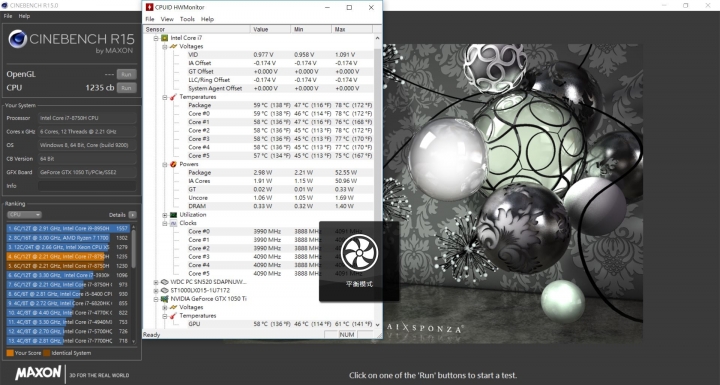Click the HWMonitor title bar app icon
720x385 pixels.
pyautogui.click(x=149, y=7)
